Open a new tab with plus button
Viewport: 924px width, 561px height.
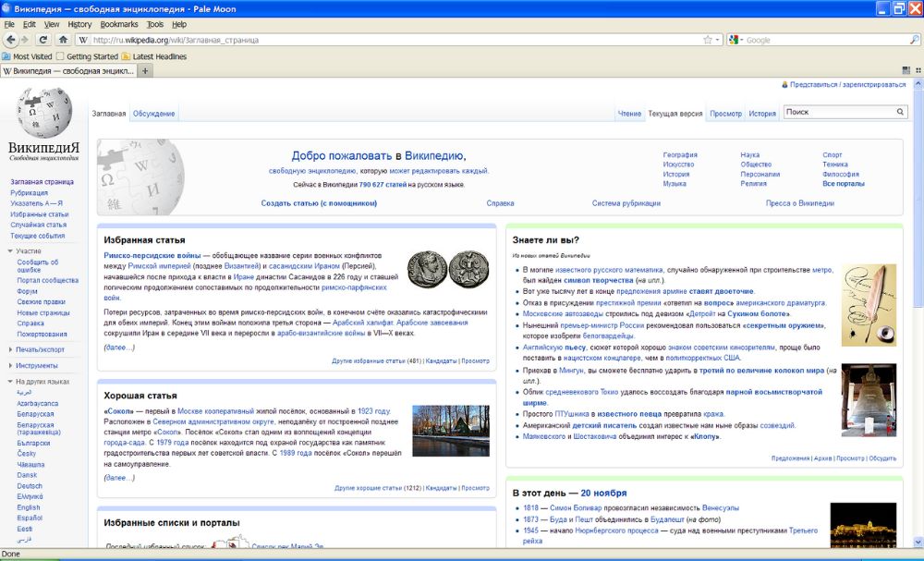pyautogui.click(x=145, y=71)
